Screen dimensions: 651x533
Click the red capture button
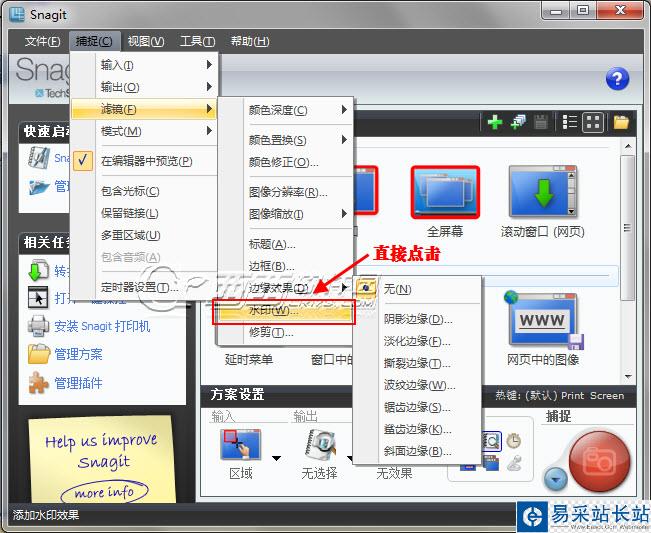click(x=599, y=461)
